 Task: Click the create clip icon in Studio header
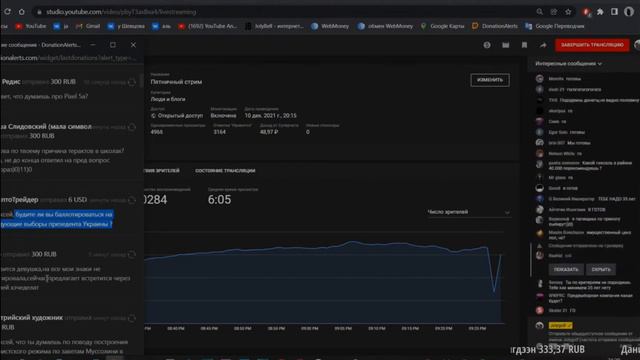[x=506, y=45]
